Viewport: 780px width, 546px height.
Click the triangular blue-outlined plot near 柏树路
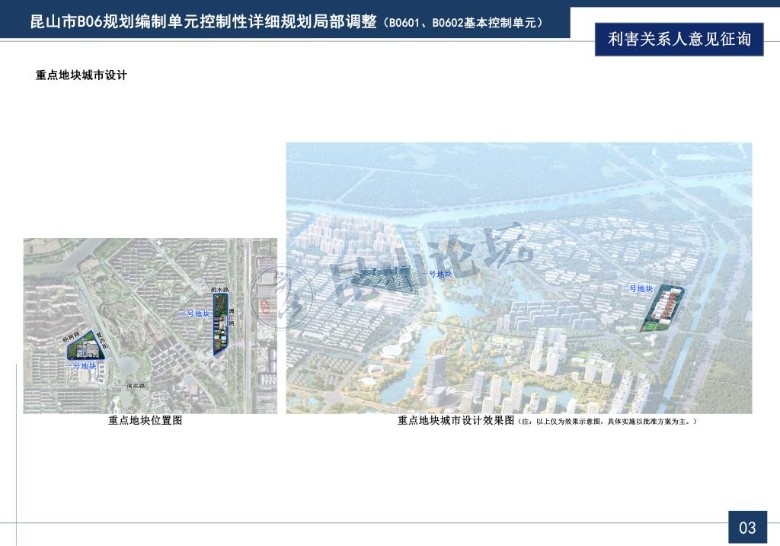click(88, 348)
